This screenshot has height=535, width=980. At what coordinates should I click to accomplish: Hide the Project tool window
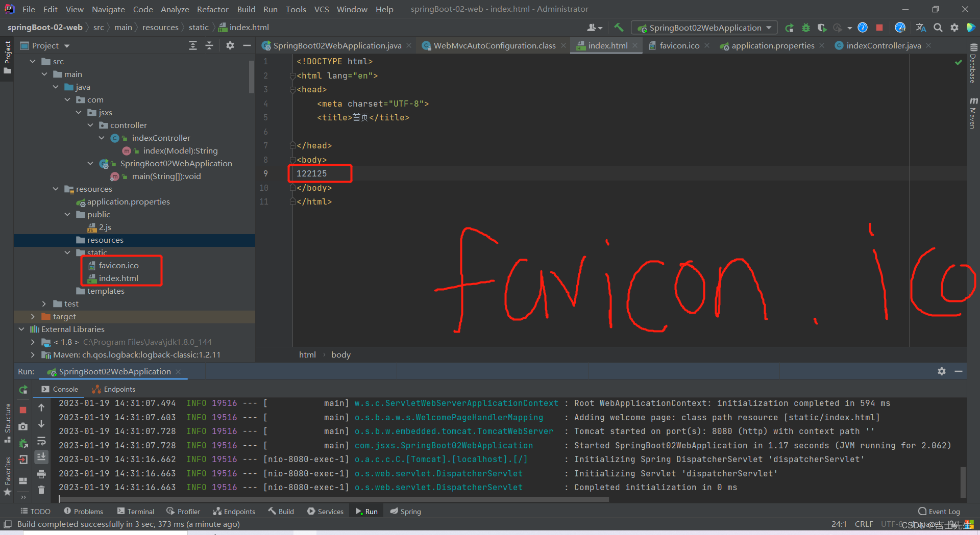[247, 45]
